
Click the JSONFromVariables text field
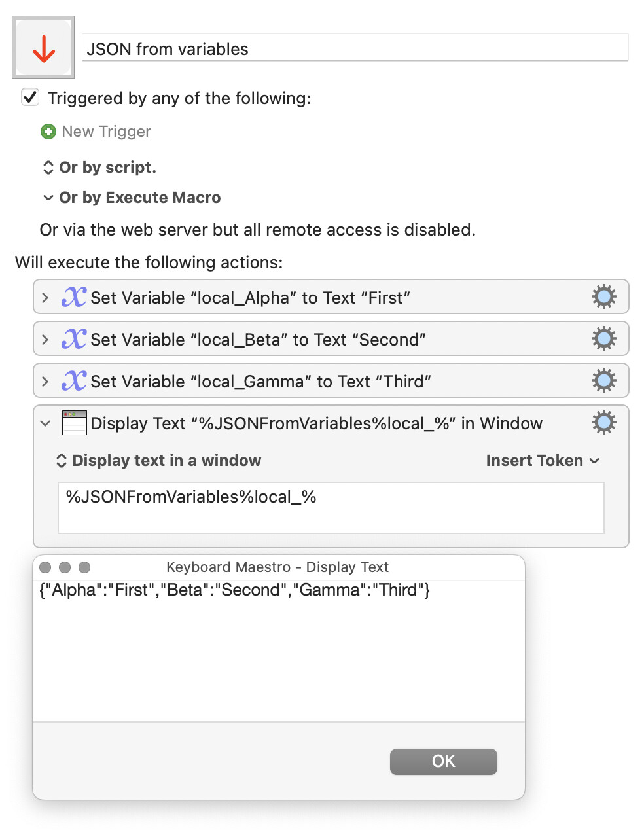pyautogui.click(x=331, y=508)
